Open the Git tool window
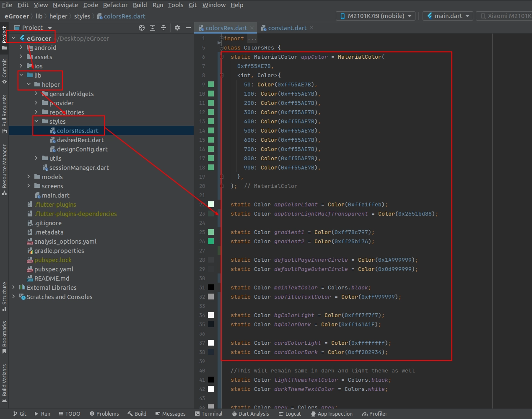This screenshot has height=419, width=532. [19, 414]
